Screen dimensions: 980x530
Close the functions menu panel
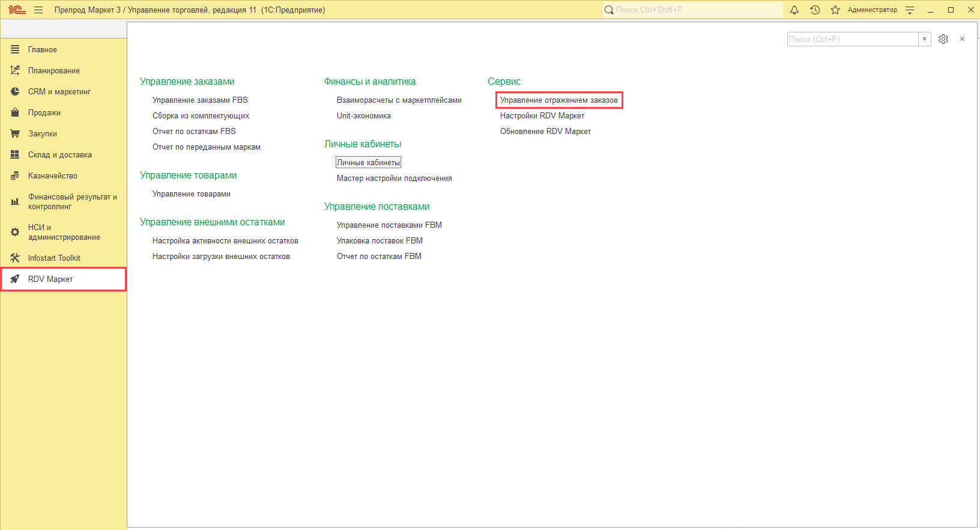[x=962, y=39]
